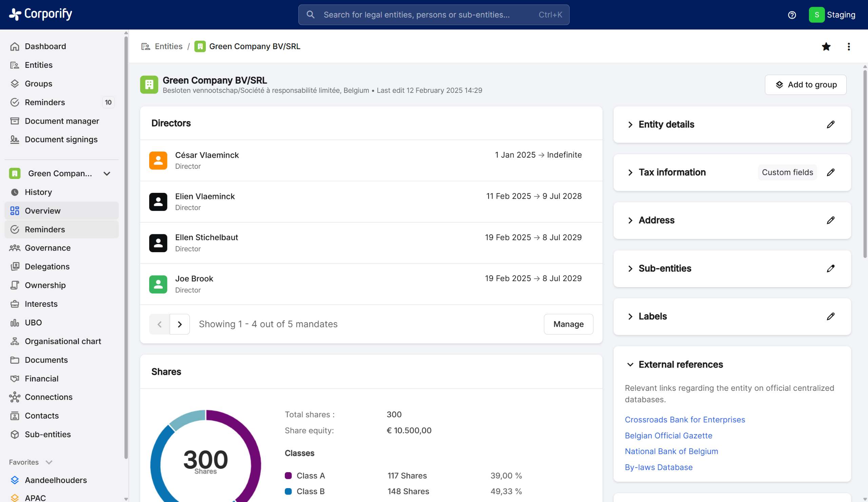Image resolution: width=868 pixels, height=502 pixels.
Task: Collapse the Favorites list
Action: click(x=49, y=462)
